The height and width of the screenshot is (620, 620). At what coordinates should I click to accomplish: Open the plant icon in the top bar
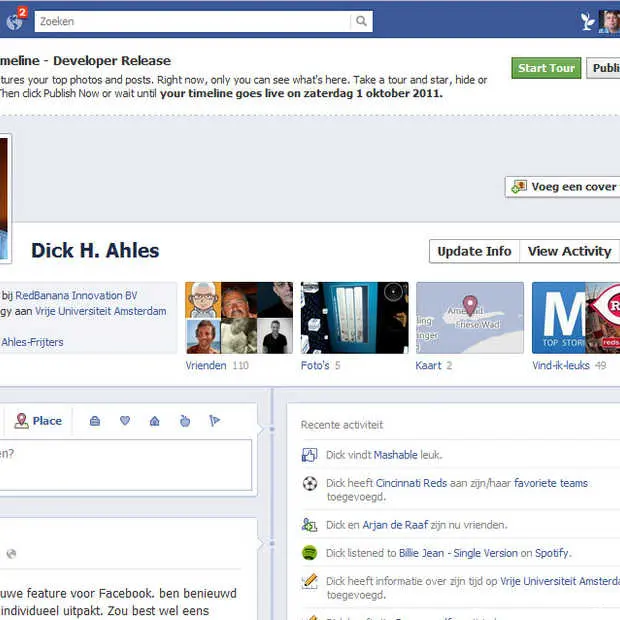click(x=588, y=21)
